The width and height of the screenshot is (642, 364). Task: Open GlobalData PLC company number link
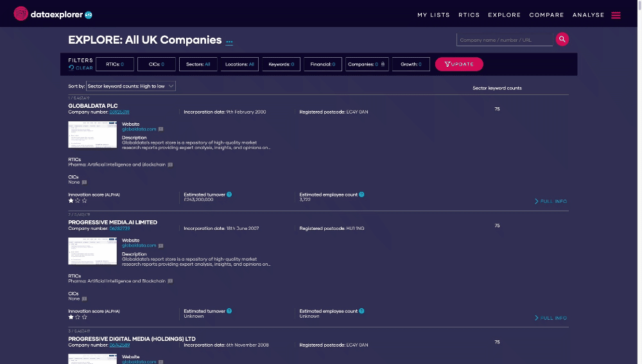click(119, 112)
